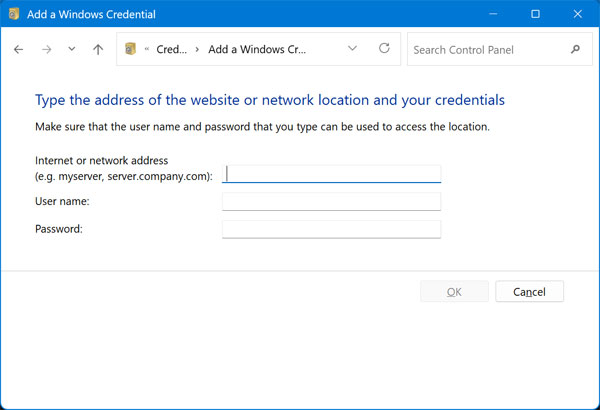Minimize the Add a Windows Credential window
The image size is (600, 410).
pos(493,14)
